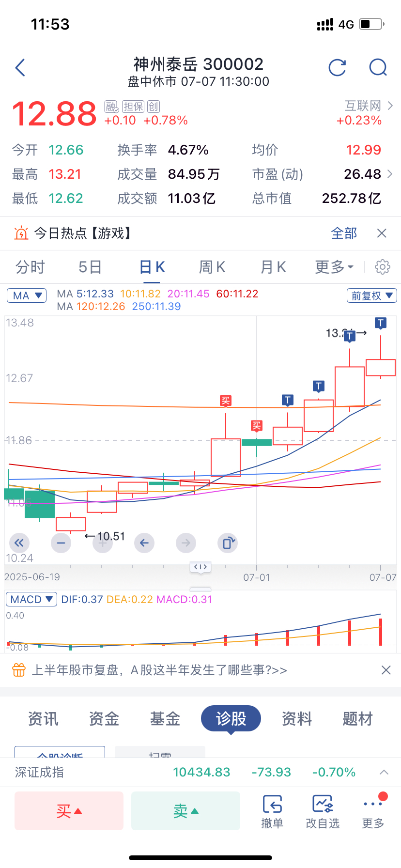The width and height of the screenshot is (401, 868).
Task: Switch to 月K chart tab
Action: coord(274,267)
